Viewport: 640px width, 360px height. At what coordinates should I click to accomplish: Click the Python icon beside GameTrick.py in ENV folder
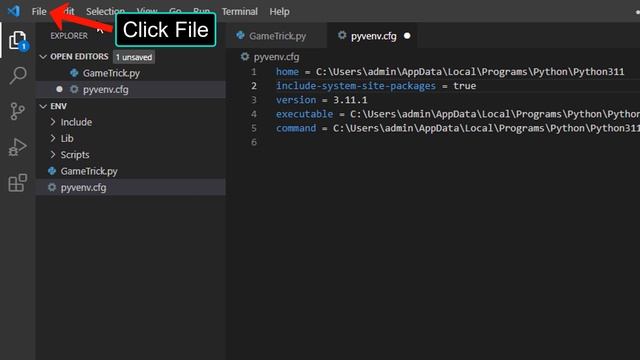52,171
